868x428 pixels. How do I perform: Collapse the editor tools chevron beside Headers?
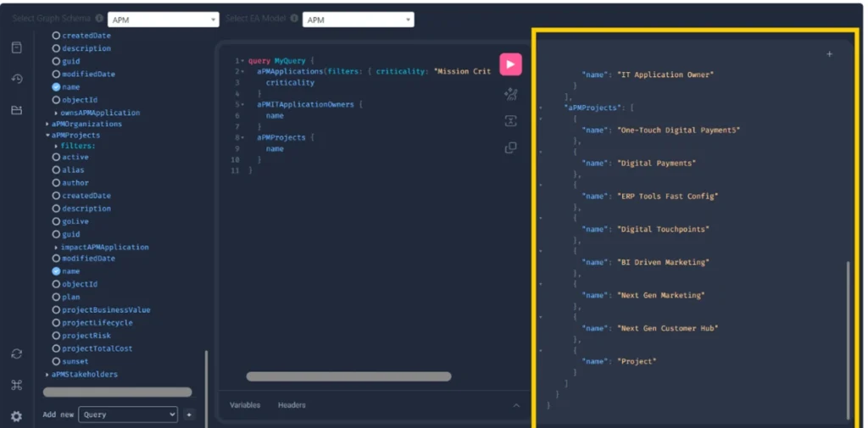pyautogui.click(x=516, y=405)
